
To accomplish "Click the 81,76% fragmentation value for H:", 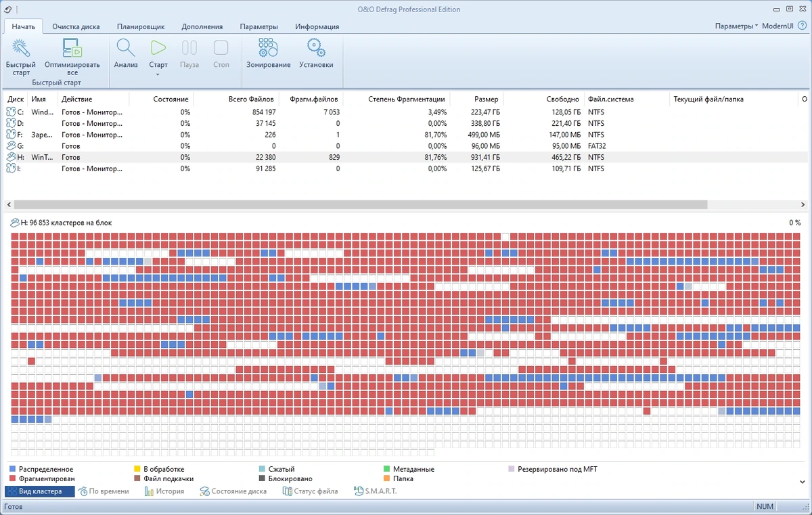I will (435, 157).
